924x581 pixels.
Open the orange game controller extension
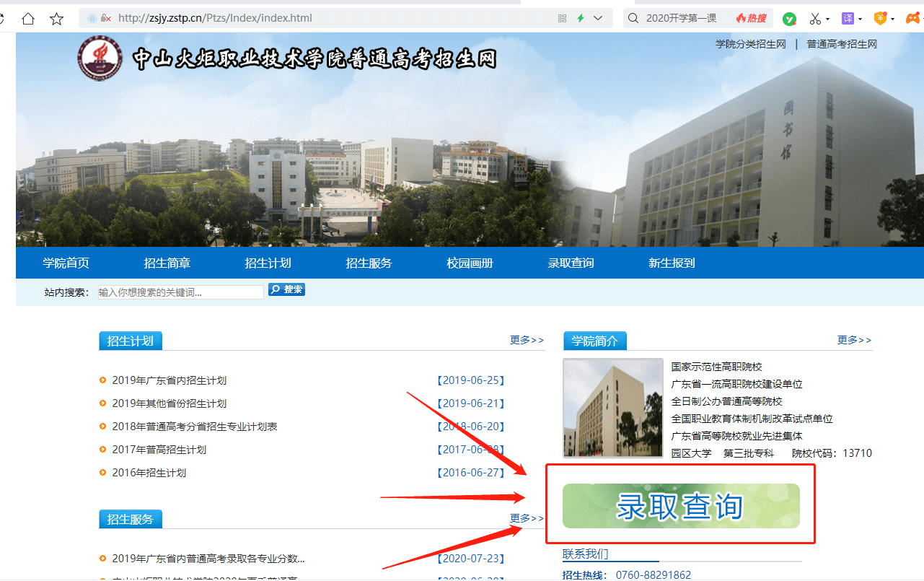point(913,19)
